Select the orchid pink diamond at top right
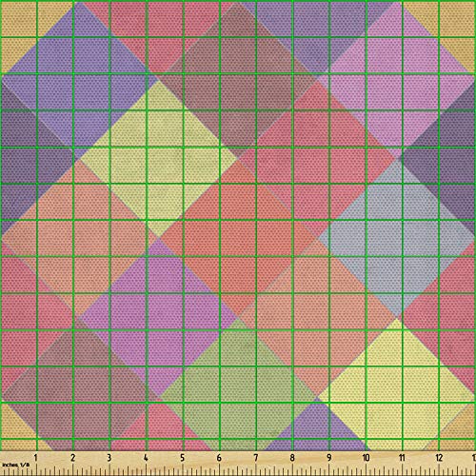The width and height of the screenshot is (476, 476). (397, 79)
